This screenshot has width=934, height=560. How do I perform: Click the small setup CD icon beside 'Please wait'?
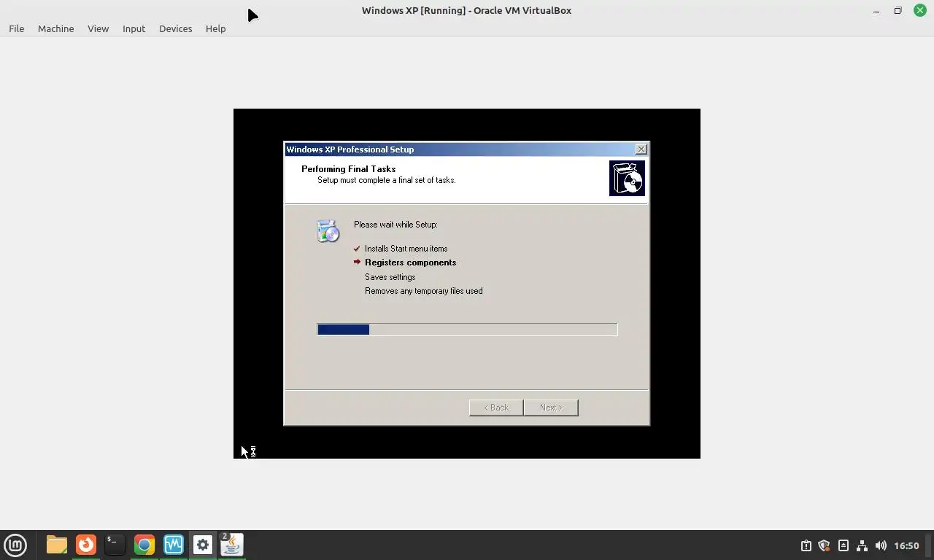pos(328,230)
